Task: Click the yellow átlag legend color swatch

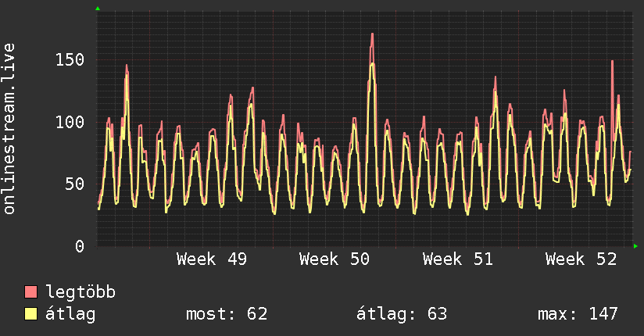Action: (31, 314)
